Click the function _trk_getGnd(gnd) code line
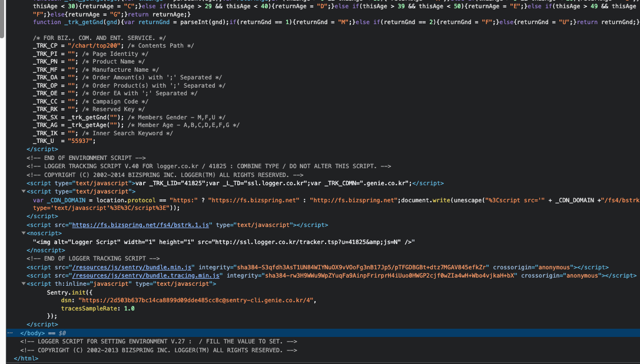 point(336,22)
